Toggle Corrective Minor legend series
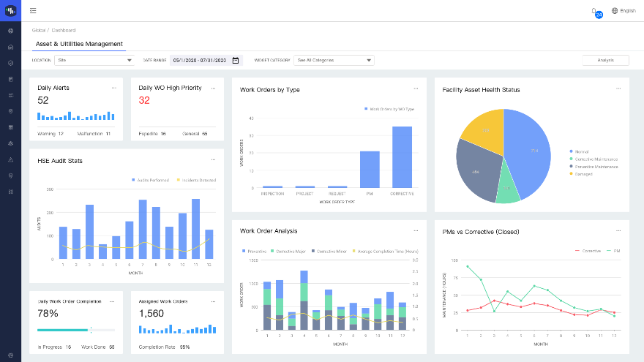The width and height of the screenshot is (644, 362). 329,251
